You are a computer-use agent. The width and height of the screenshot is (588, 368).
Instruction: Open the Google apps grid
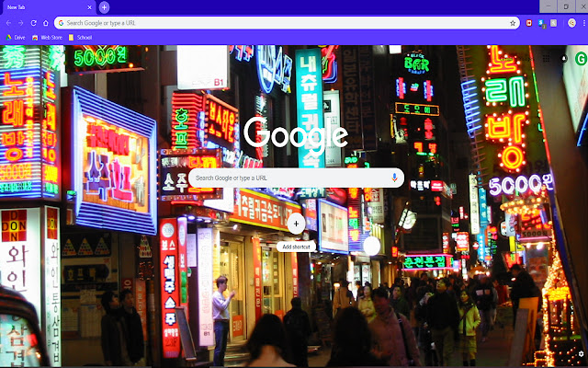point(547,59)
